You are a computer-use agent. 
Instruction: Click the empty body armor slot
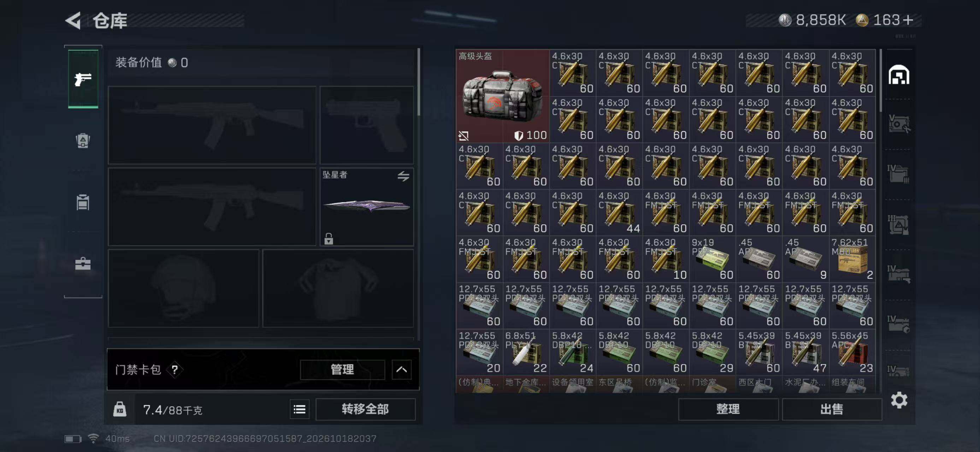[338, 288]
